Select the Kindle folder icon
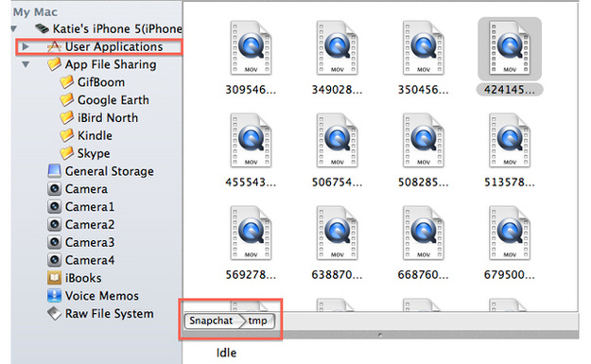The width and height of the screenshot is (591, 364). (67, 135)
